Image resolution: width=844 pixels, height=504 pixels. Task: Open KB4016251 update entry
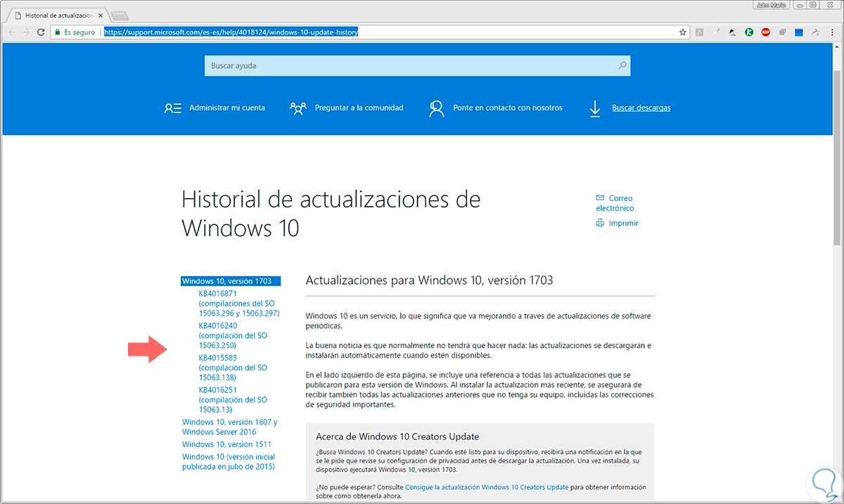(234, 400)
